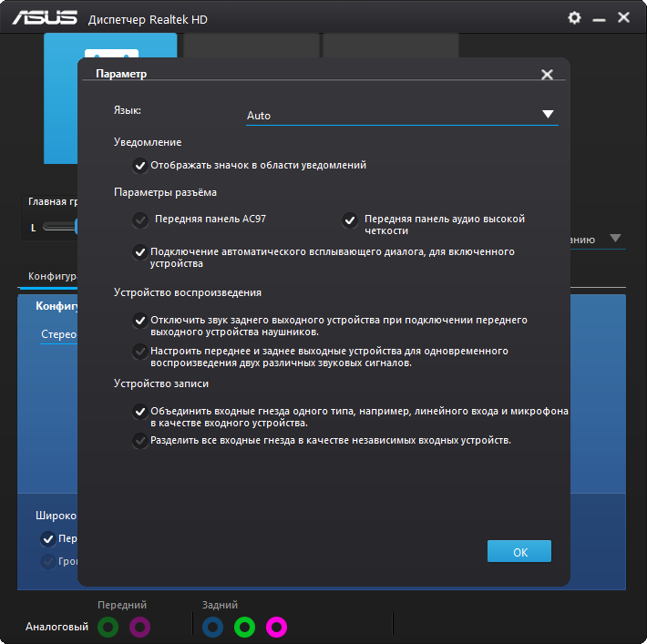Toggle automatic popup dialog for plugged device

click(140, 251)
